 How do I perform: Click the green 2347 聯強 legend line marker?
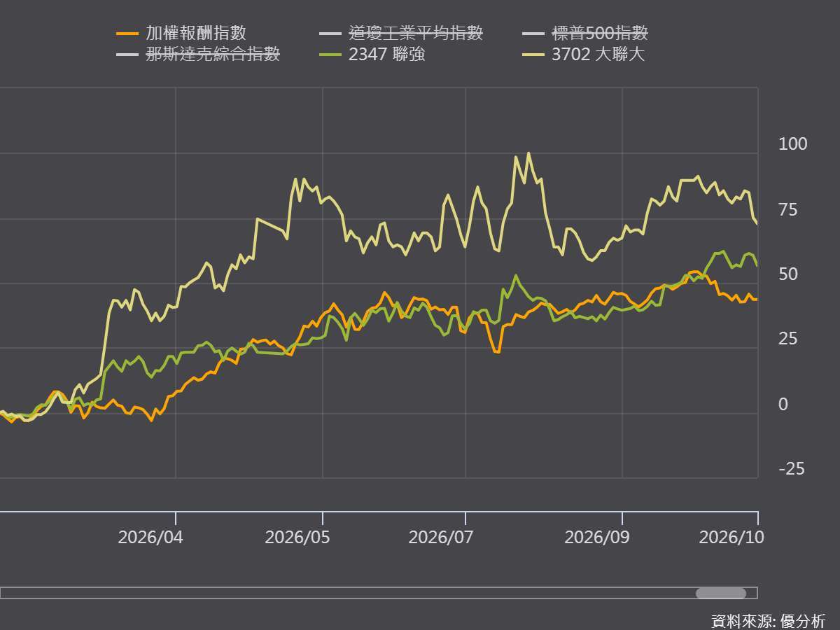330,54
